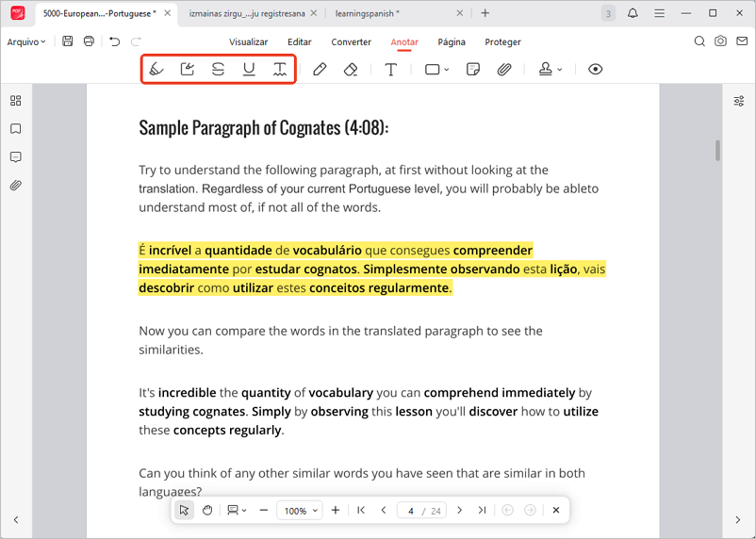Switch to the Página tab
The image size is (756, 539).
(x=452, y=42)
